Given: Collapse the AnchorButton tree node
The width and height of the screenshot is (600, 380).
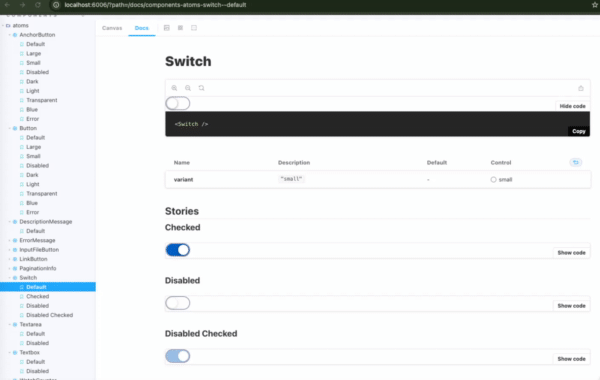Looking at the screenshot, I should [10, 35].
